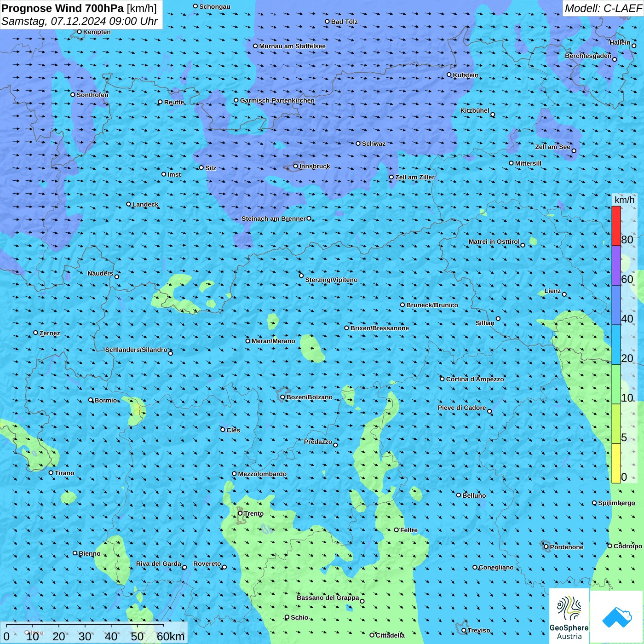Click the 'Prognose Wind 700hPa [km/h]' title

click(x=79, y=8)
